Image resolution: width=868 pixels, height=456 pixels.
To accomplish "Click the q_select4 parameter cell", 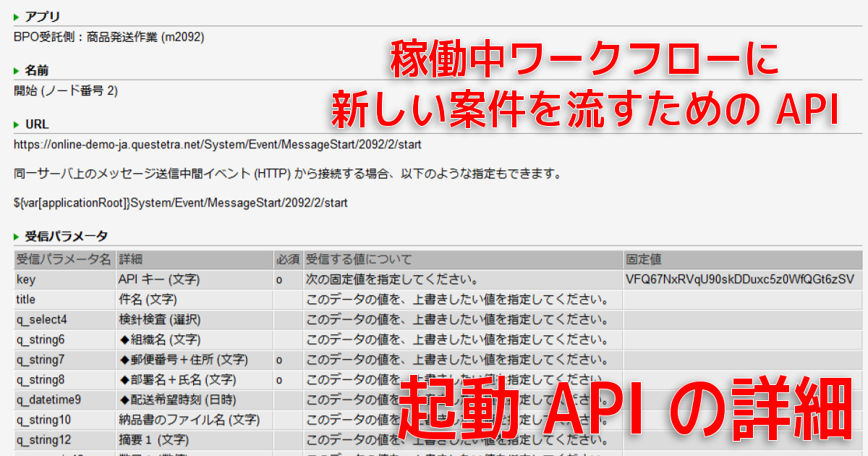I will [64, 319].
